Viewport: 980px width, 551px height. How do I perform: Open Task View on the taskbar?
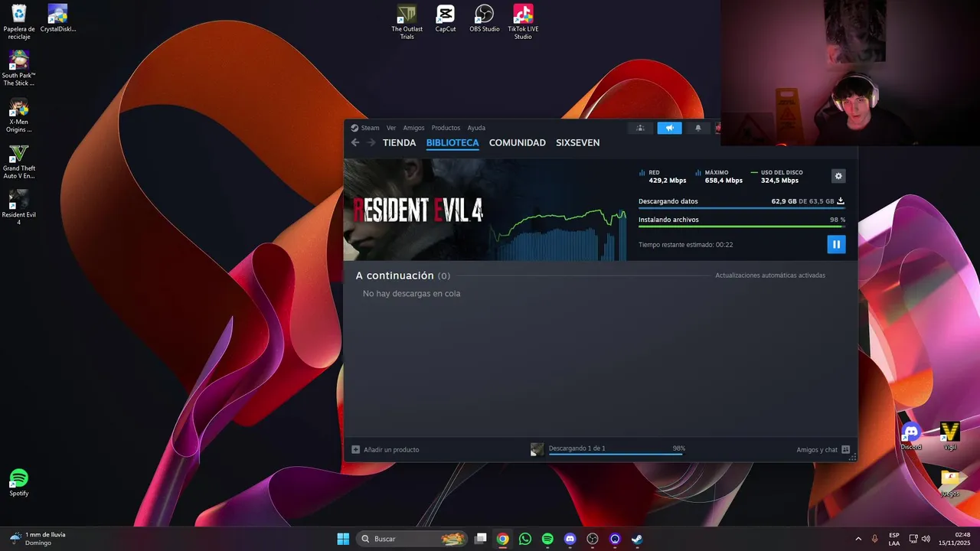click(x=480, y=539)
